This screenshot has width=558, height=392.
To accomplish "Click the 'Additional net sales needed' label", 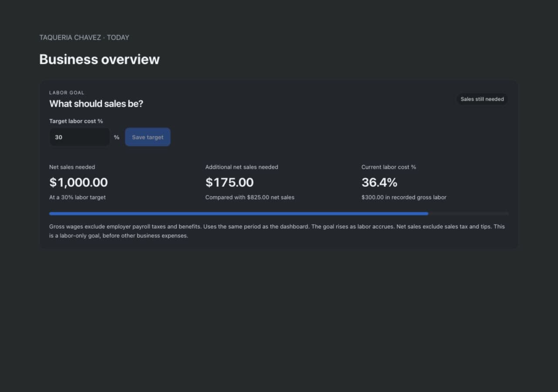I will pyautogui.click(x=242, y=167).
